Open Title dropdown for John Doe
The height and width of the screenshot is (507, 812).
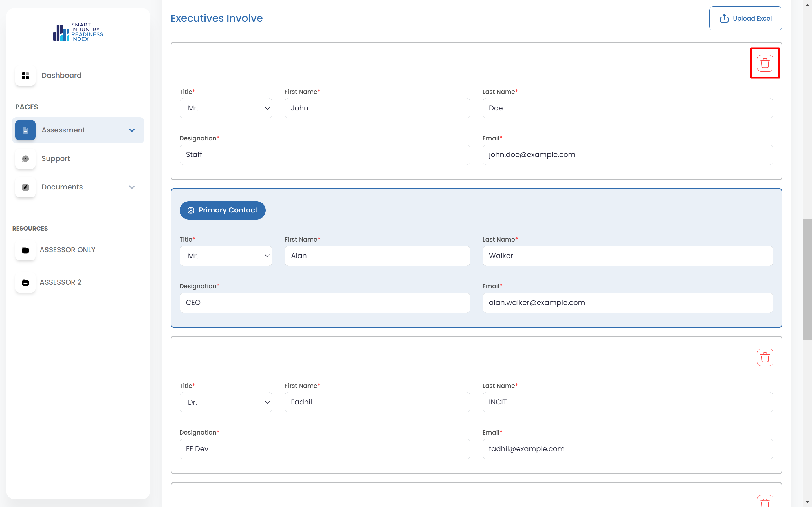[226, 108]
